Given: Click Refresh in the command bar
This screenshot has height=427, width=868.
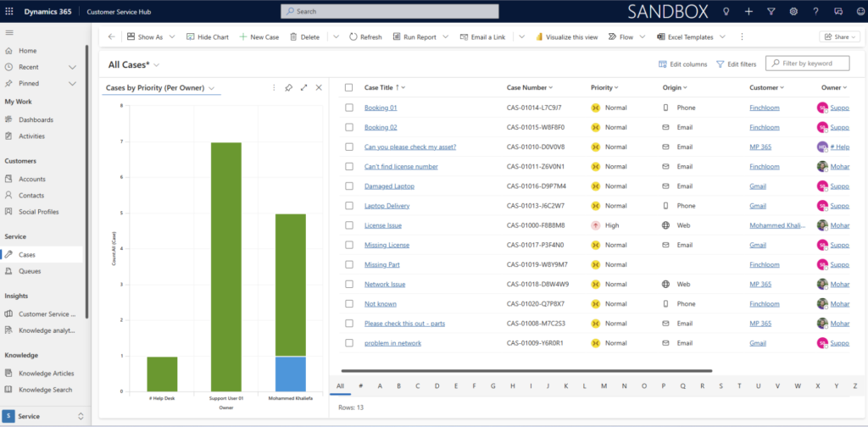Looking at the screenshot, I should click(365, 37).
